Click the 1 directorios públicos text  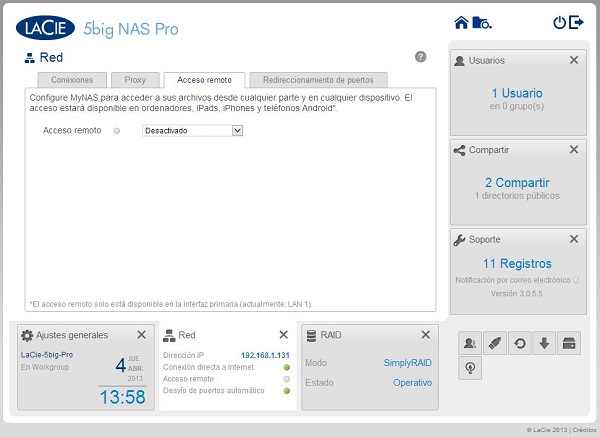click(x=517, y=196)
